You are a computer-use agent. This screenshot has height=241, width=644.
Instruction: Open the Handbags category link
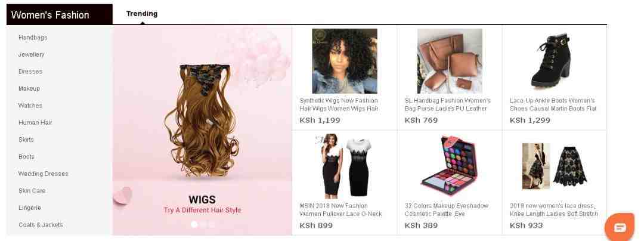pyautogui.click(x=33, y=38)
